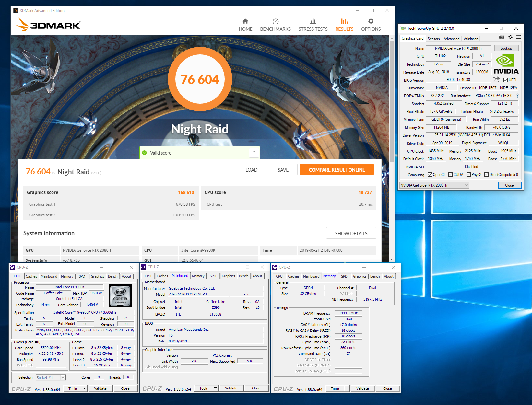The height and width of the screenshot is (405, 532).
Task: Click the NVIDIA logo in GPU-Z
Action: tap(506, 64)
